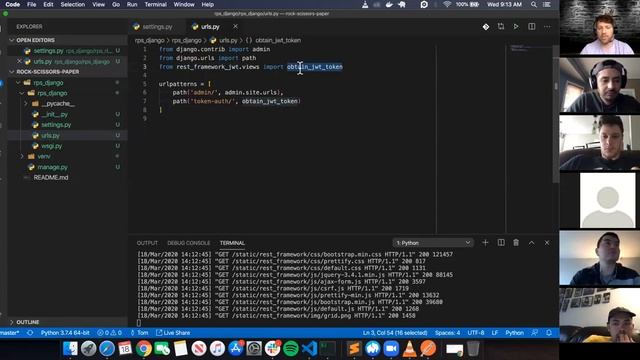Open Chrome from the Dock
Screen dimensions: 640x360
pos(144,349)
